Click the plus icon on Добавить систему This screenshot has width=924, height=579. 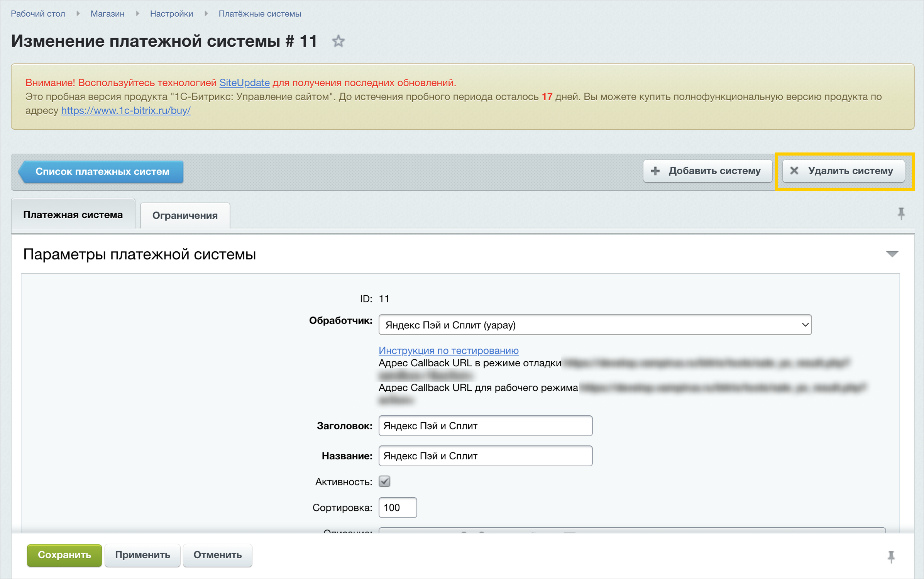click(655, 171)
